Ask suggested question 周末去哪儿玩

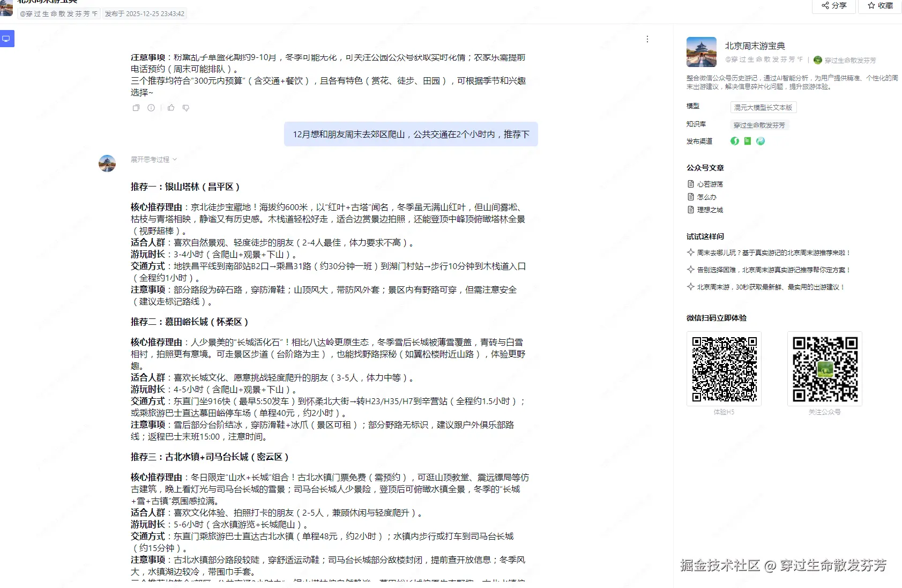pyautogui.click(x=774, y=252)
